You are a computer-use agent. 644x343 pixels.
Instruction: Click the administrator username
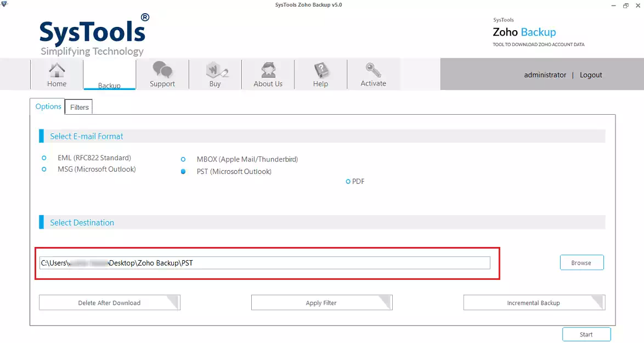coord(545,75)
